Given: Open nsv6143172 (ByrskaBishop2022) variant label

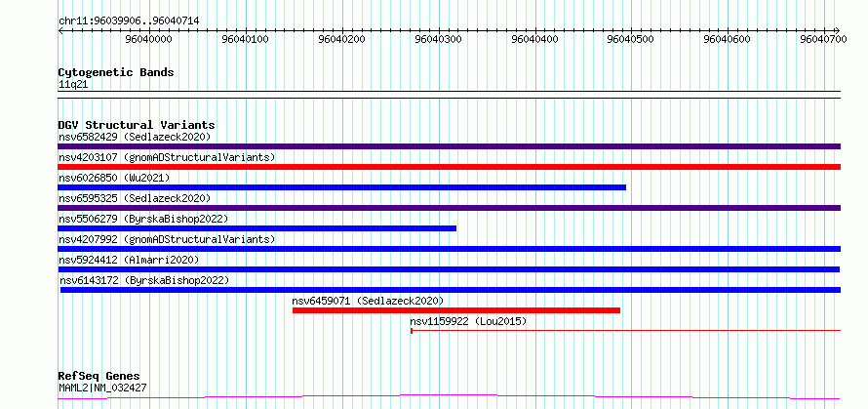Looking at the screenshot, I should [x=144, y=280].
